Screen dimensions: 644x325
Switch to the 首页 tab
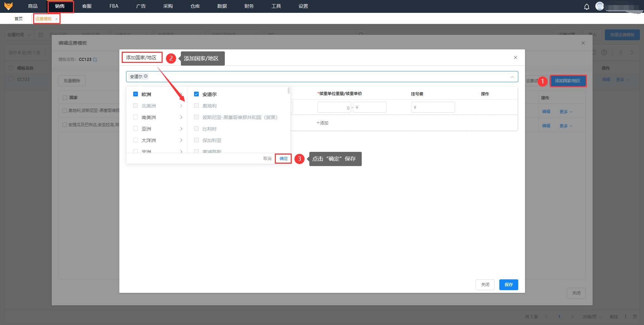click(x=19, y=19)
